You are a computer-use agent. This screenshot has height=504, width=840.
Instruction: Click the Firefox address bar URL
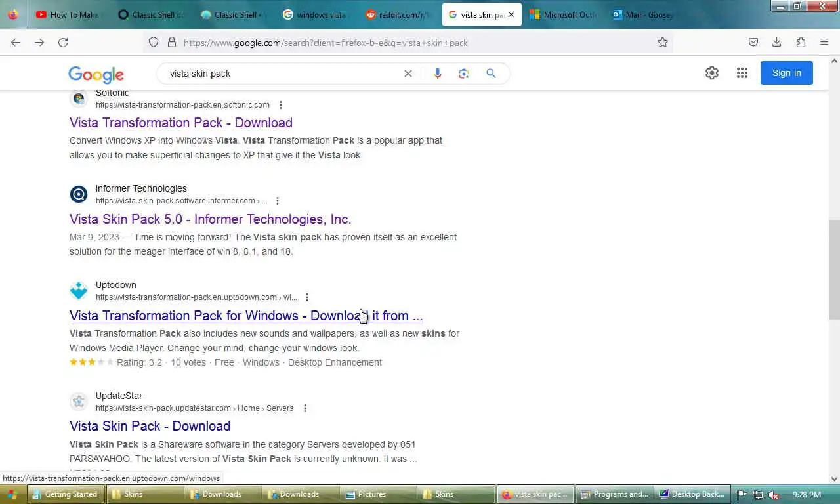tap(325, 43)
